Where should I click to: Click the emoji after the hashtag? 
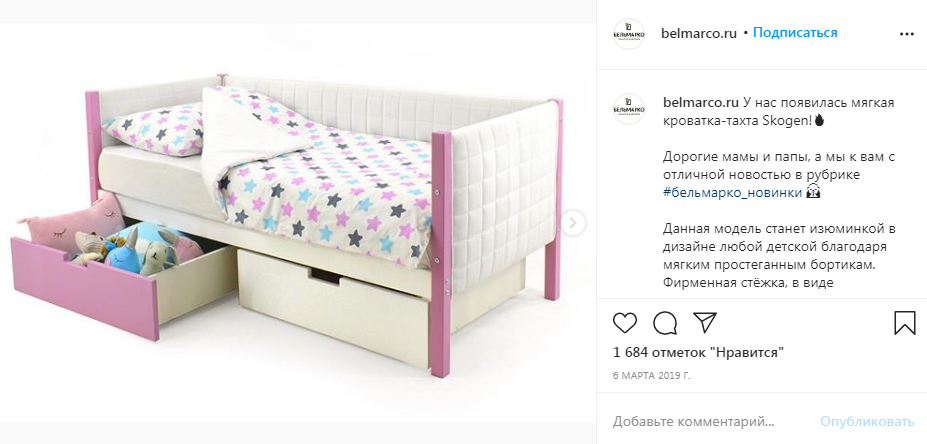(x=813, y=193)
